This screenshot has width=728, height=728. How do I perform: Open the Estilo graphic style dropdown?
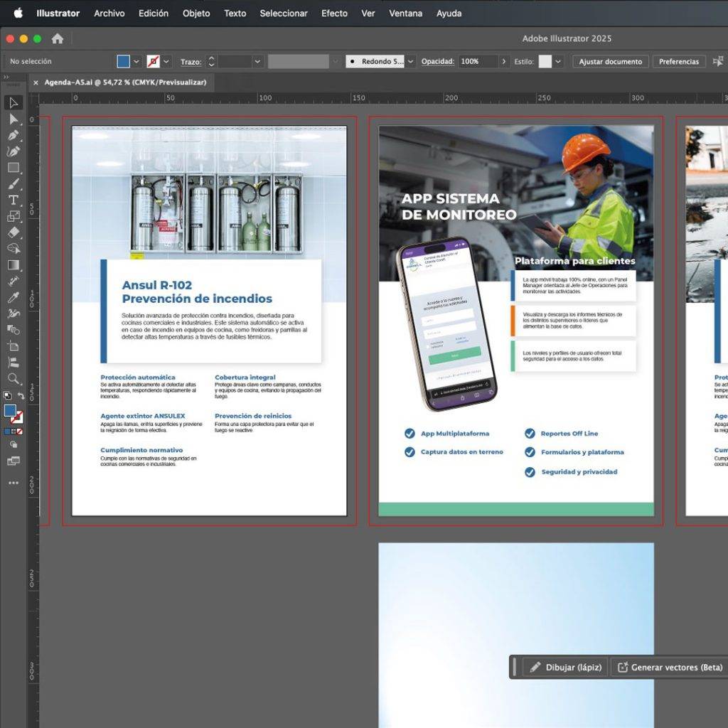[x=558, y=61]
